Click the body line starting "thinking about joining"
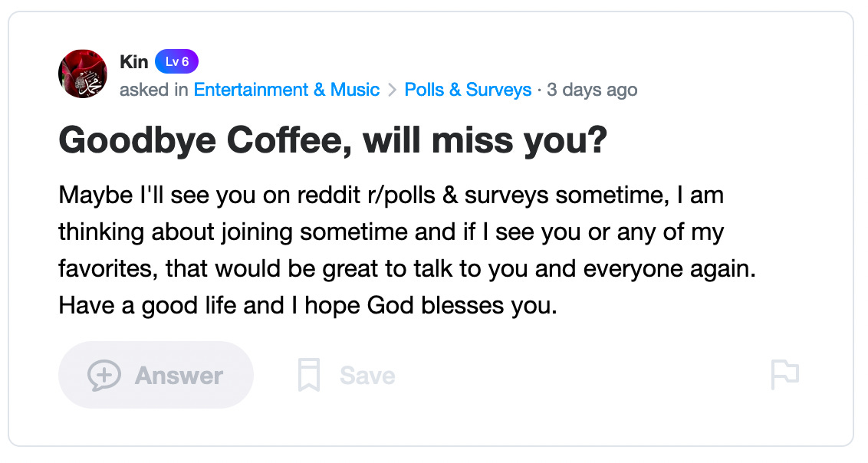The width and height of the screenshot is (868, 463). click(390, 232)
